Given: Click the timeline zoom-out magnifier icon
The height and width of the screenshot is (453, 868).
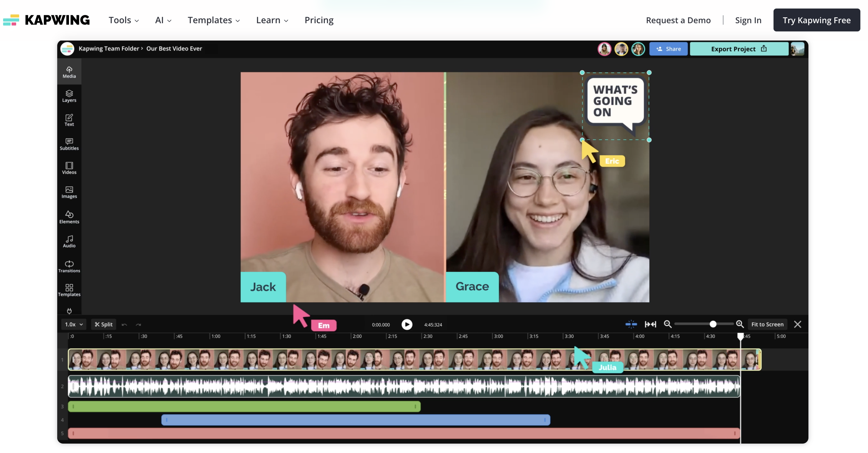Looking at the screenshot, I should coord(667,324).
